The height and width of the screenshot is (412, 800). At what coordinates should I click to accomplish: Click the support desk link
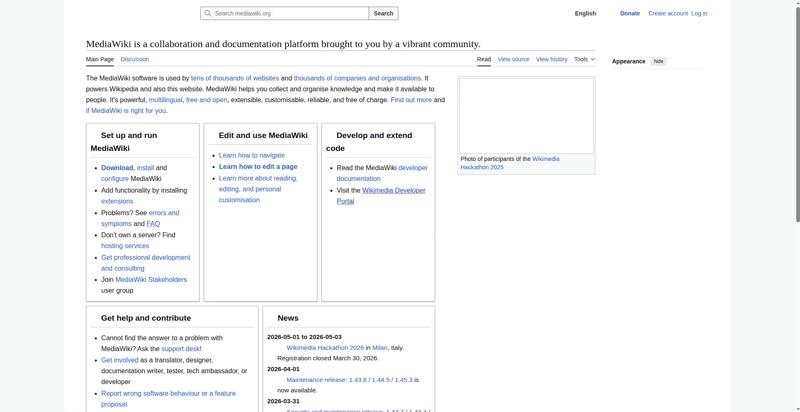(x=180, y=349)
